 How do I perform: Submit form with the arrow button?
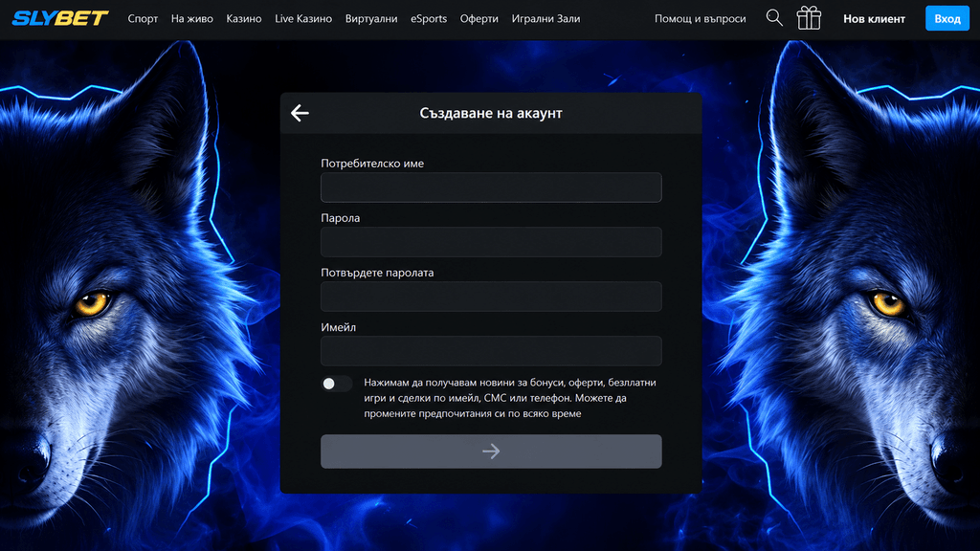click(x=491, y=452)
